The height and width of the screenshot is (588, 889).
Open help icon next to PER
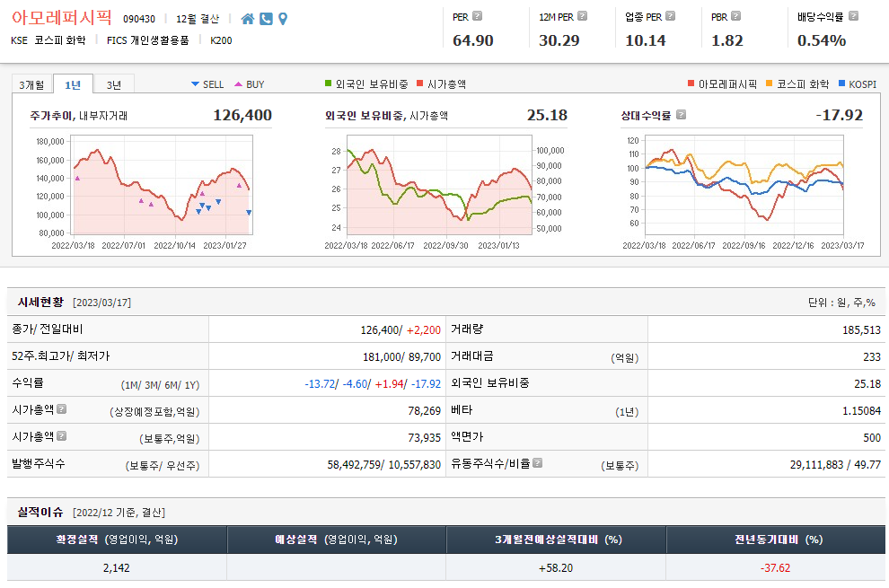(x=478, y=16)
